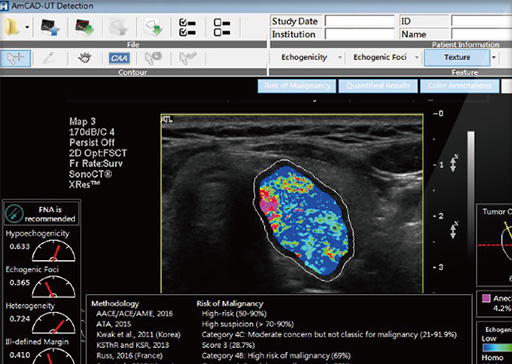Click the Study Date input field

[x=360, y=21]
